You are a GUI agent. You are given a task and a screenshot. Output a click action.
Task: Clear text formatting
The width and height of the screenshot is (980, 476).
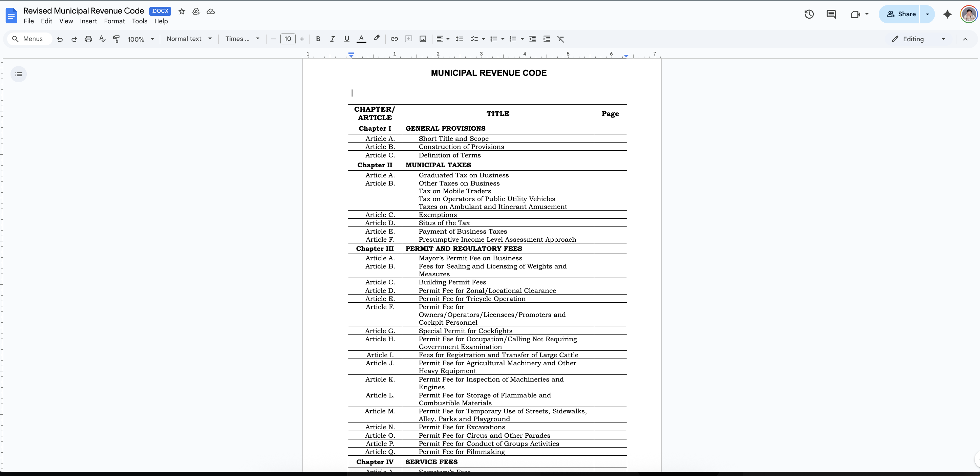[x=561, y=39]
